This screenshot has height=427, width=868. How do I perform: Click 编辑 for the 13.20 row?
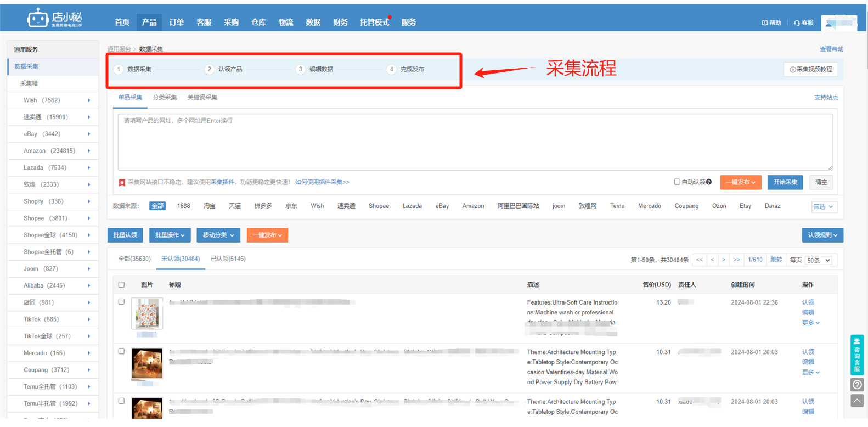coord(808,313)
